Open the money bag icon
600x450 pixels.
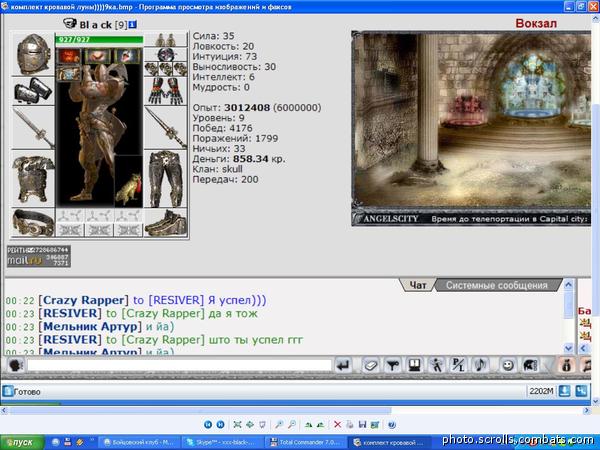[567, 365]
